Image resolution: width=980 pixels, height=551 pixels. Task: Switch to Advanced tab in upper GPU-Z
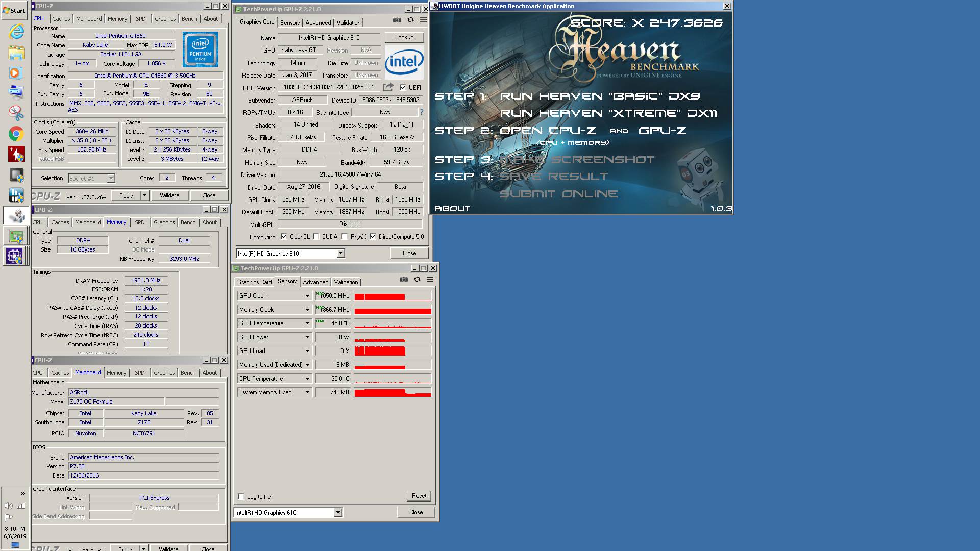(318, 23)
